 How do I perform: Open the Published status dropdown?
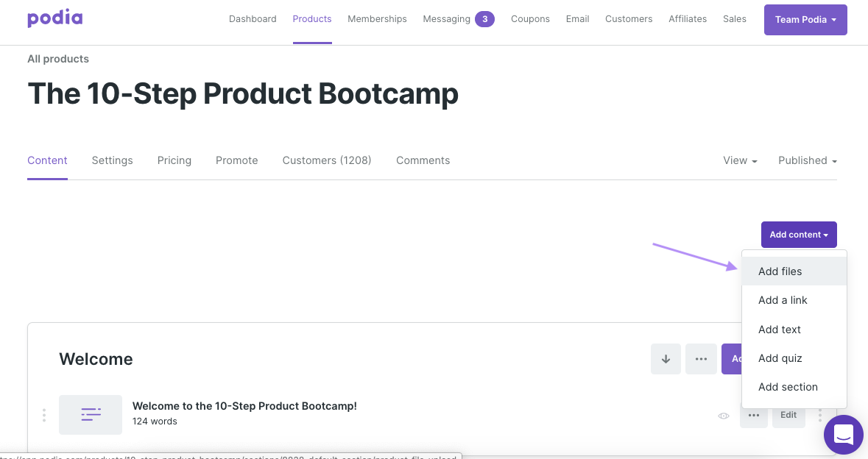(x=807, y=160)
